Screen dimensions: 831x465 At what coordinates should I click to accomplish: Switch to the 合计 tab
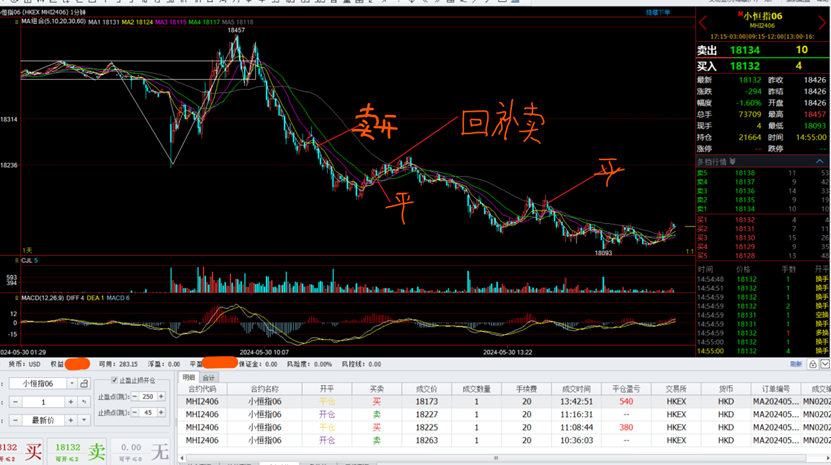point(209,378)
